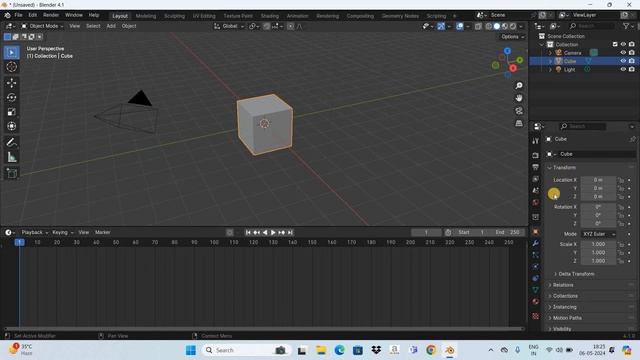This screenshot has width=640, height=360.
Task: Toggle X-Ray mode in the viewport header
Action: [478, 26]
